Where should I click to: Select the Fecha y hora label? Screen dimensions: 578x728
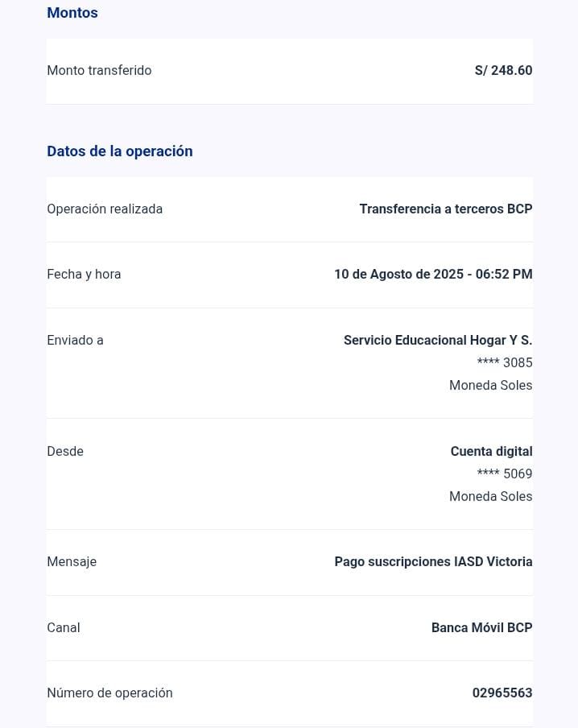pyautogui.click(x=84, y=275)
